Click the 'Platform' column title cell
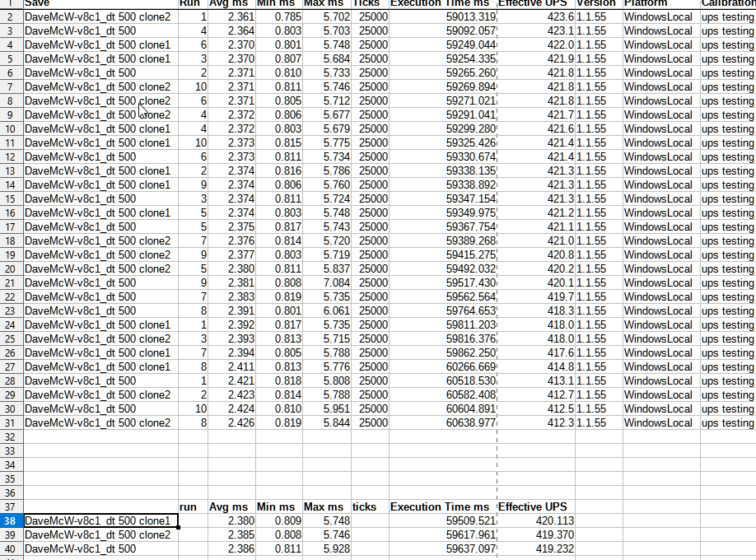 pos(659,3)
